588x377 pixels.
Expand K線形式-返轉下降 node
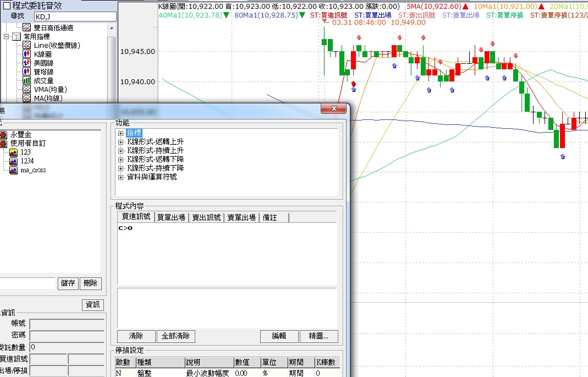pos(121,160)
